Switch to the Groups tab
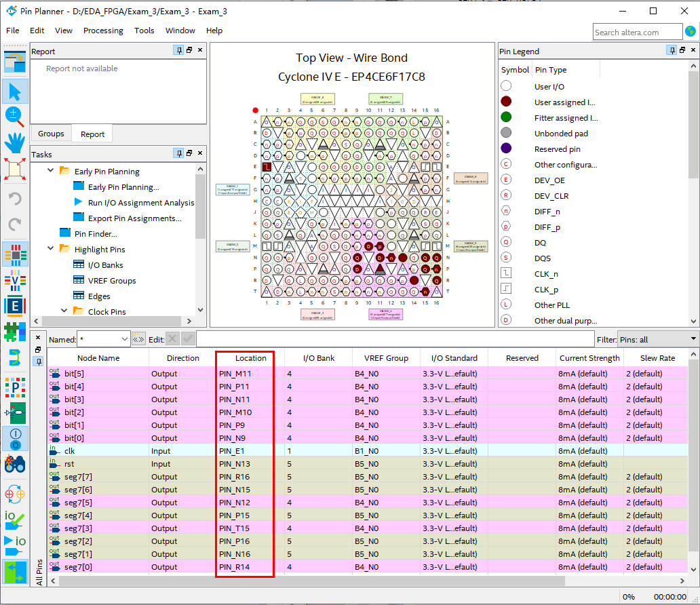700x605 pixels. pos(51,134)
